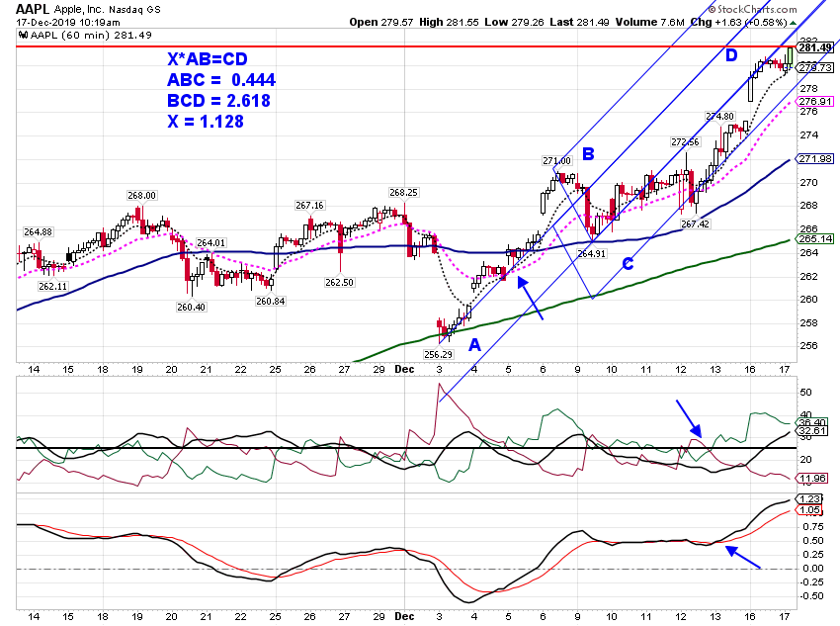This screenshot has width=840, height=626.
Task: Click the blue arrow in the ADX panel
Action: (x=689, y=418)
